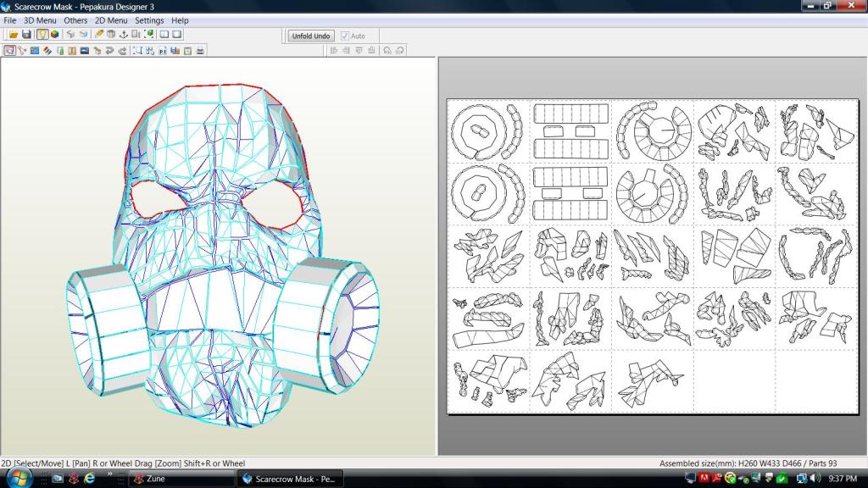The height and width of the screenshot is (488, 868).
Task: Switch to the single-pane view icon
Action: point(177,35)
